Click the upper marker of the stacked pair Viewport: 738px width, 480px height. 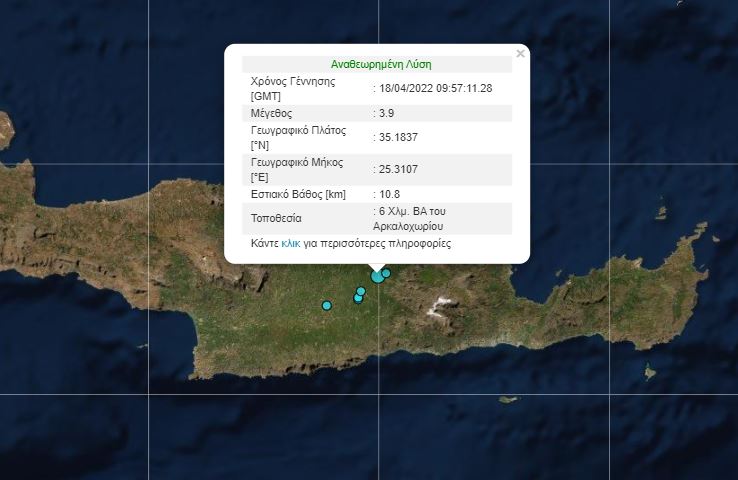(x=361, y=291)
